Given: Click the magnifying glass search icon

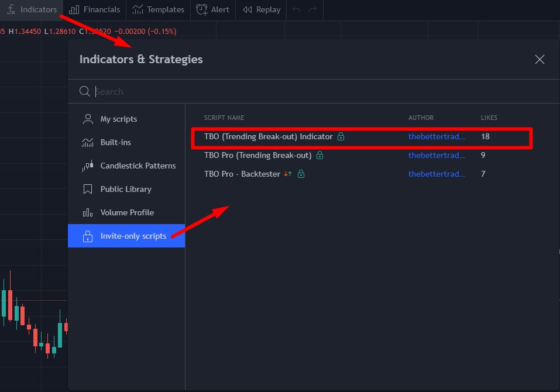Looking at the screenshot, I should pos(85,91).
